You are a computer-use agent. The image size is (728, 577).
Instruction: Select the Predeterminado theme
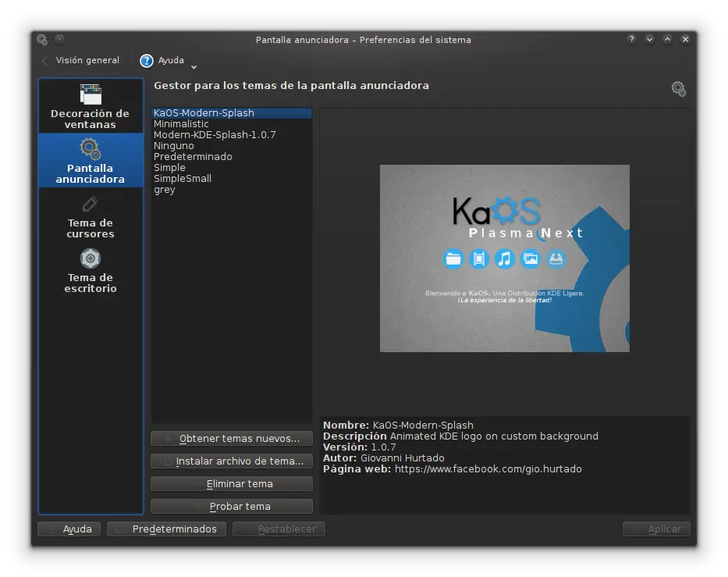pyautogui.click(x=231, y=157)
